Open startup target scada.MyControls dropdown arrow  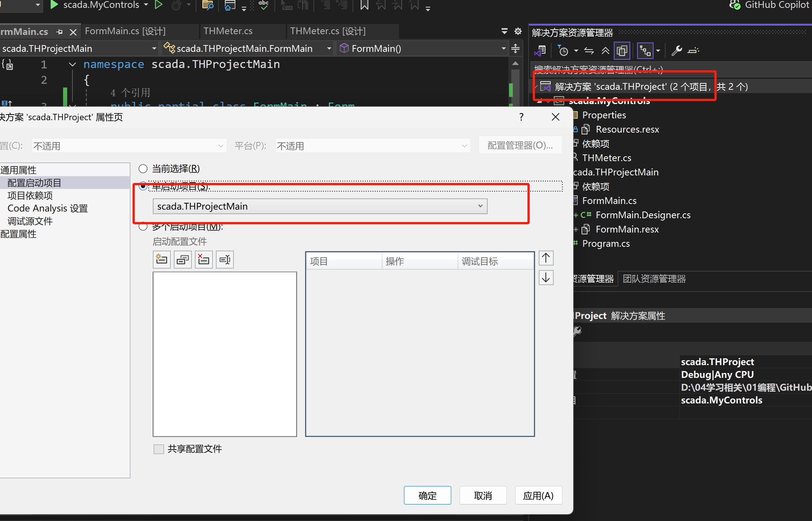coord(146,5)
